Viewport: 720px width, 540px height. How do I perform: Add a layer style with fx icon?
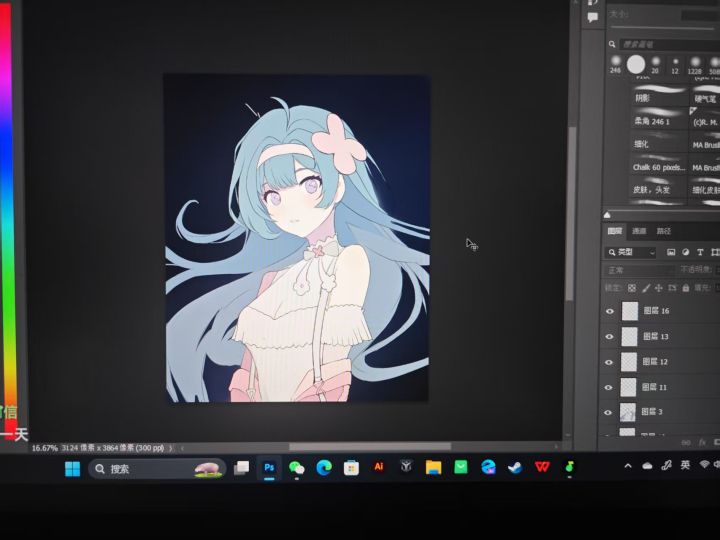point(702,442)
